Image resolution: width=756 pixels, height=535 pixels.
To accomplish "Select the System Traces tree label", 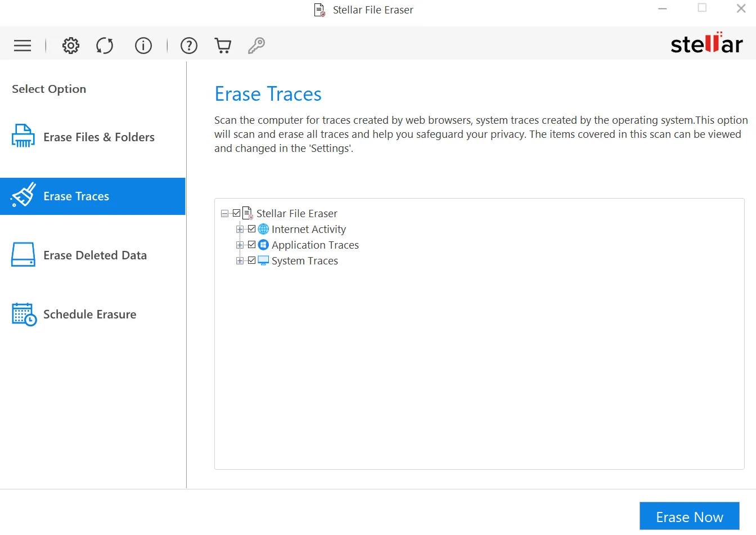I will tap(305, 260).
